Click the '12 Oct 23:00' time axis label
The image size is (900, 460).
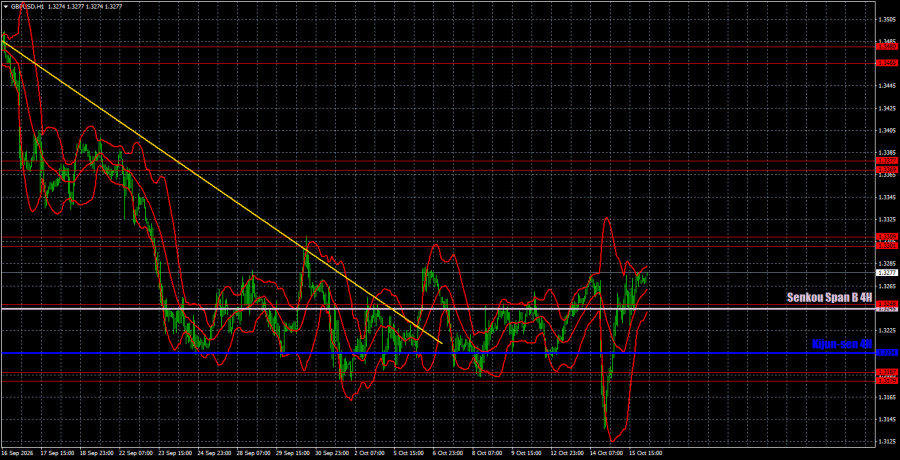pos(565,453)
